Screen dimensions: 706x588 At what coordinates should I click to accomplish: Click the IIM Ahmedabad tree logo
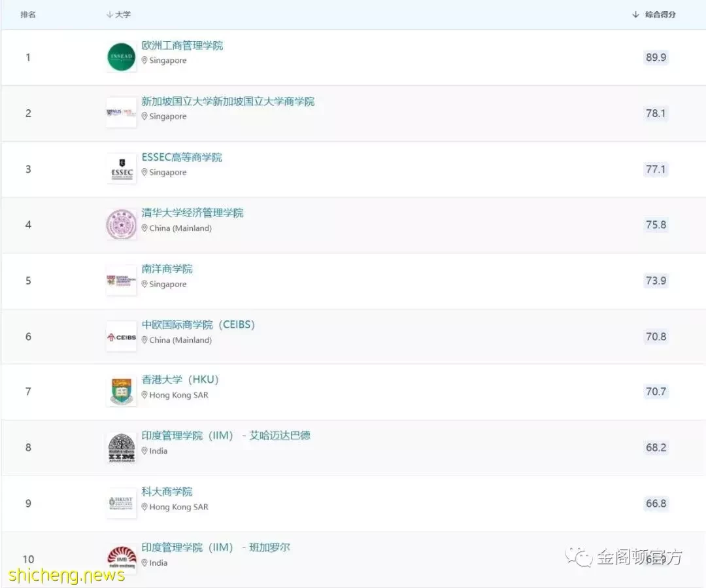[x=122, y=447]
